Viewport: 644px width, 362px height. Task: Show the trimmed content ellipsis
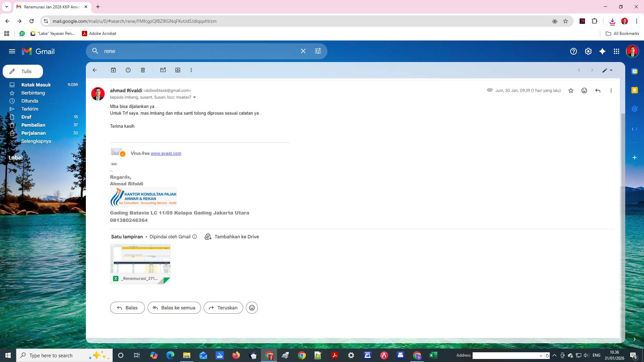(114, 164)
